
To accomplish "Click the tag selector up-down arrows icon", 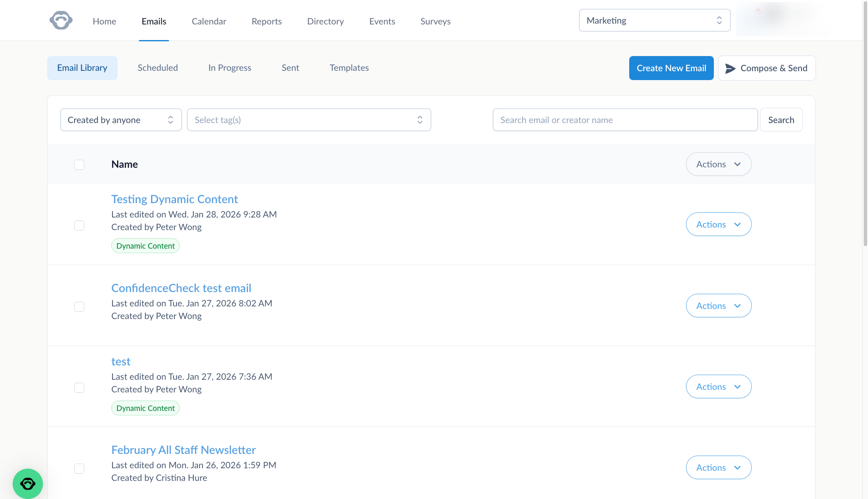I will coord(419,120).
